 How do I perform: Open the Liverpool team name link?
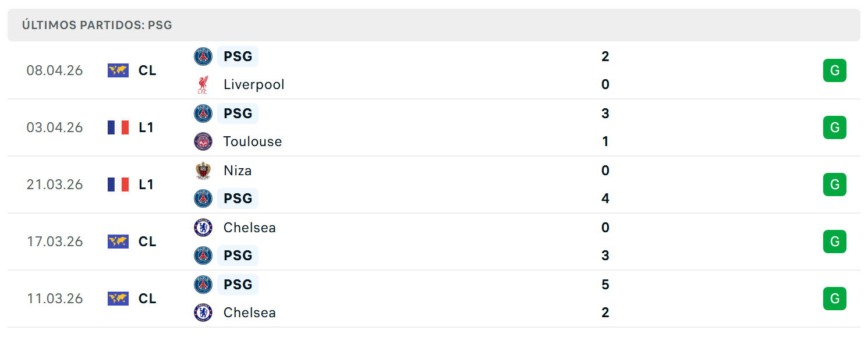(x=254, y=84)
